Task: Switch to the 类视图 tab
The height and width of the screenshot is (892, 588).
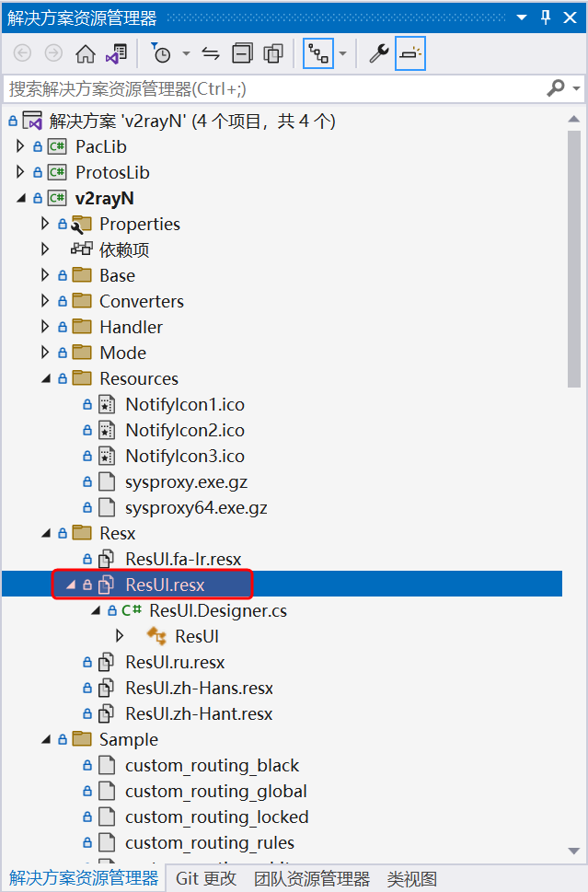Action: (x=411, y=879)
